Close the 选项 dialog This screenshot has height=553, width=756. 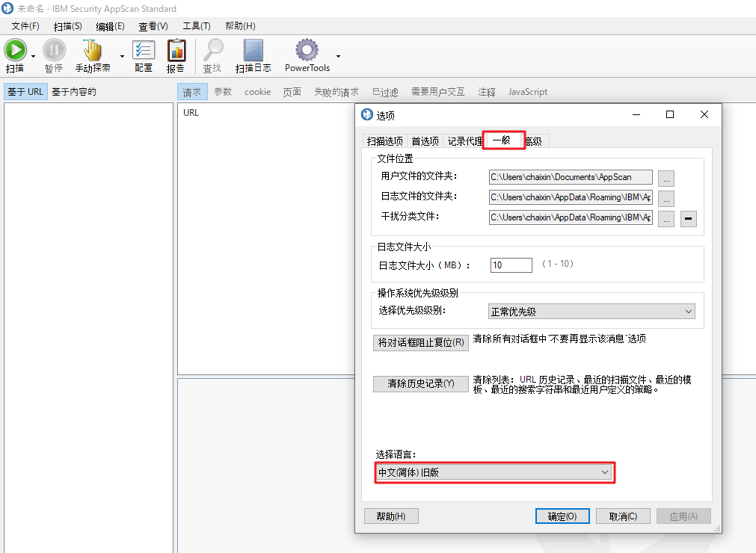704,114
